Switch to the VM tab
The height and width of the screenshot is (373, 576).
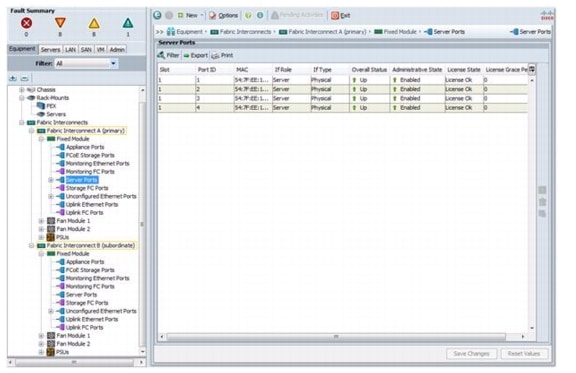[101, 50]
